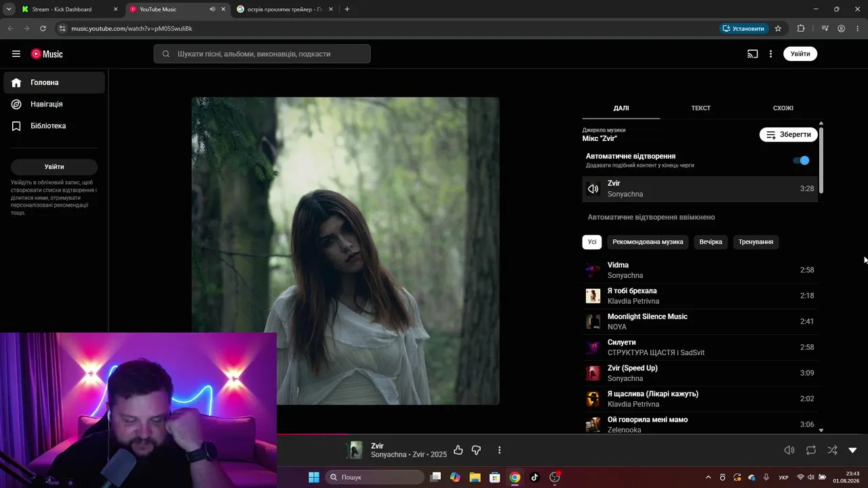The height and width of the screenshot is (488, 868).
Task: Bookmark this page with star icon
Action: point(778,28)
